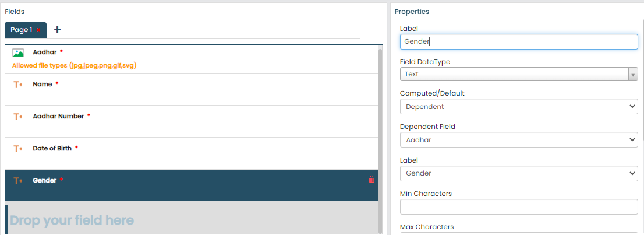This screenshot has height=235, width=644.
Task: Open the Dependent Field dropdown
Action: [x=519, y=140]
